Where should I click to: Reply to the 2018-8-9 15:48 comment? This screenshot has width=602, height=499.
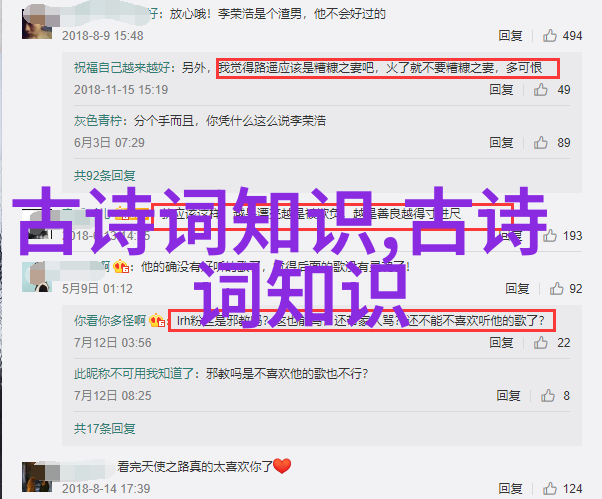click(510, 36)
